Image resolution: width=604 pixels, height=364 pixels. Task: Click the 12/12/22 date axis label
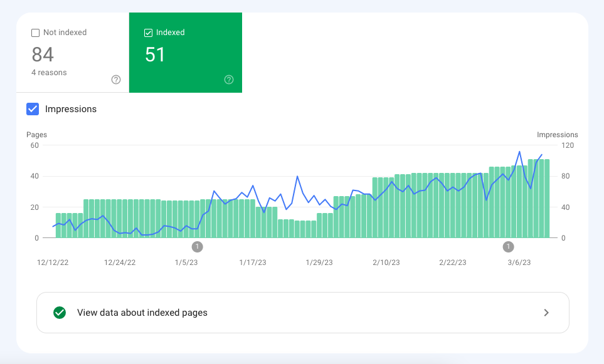[x=53, y=263]
